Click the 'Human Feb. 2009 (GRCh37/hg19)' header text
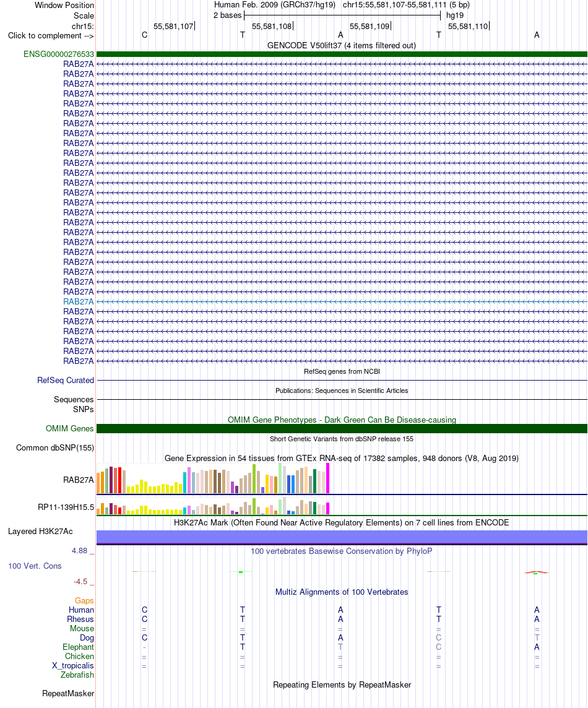 coord(275,5)
